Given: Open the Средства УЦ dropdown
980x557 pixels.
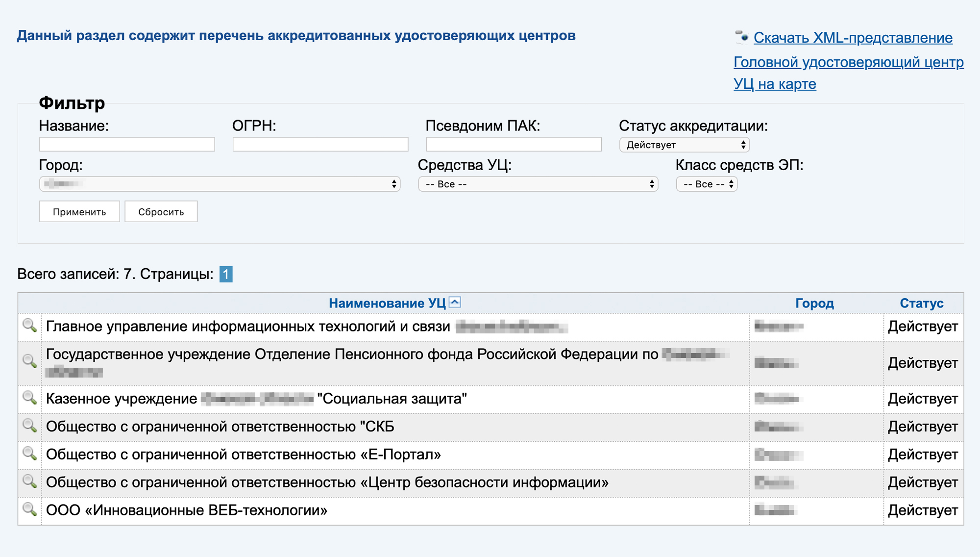Looking at the screenshot, I should tap(538, 184).
